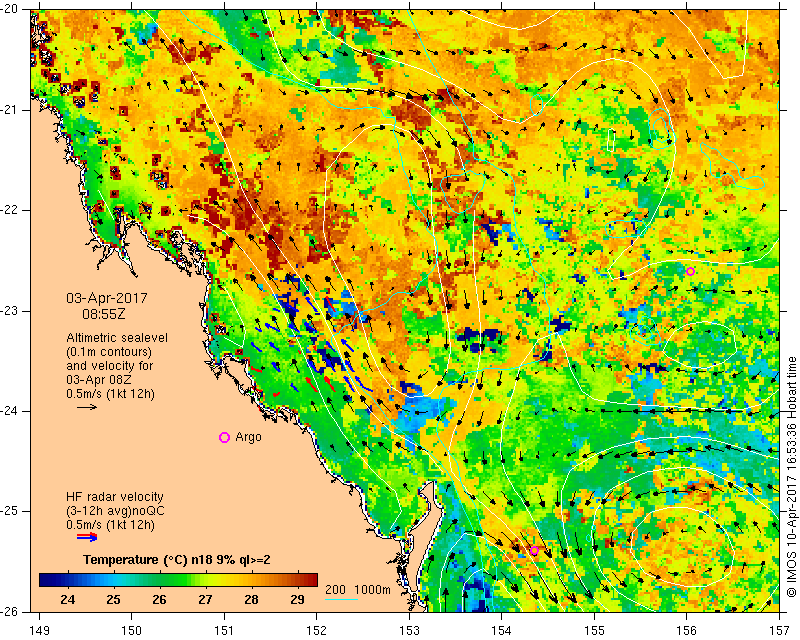Screen dimensions: 800x640
Task: Click the '03-Apr 08Z' legend text
Action: click(99, 380)
